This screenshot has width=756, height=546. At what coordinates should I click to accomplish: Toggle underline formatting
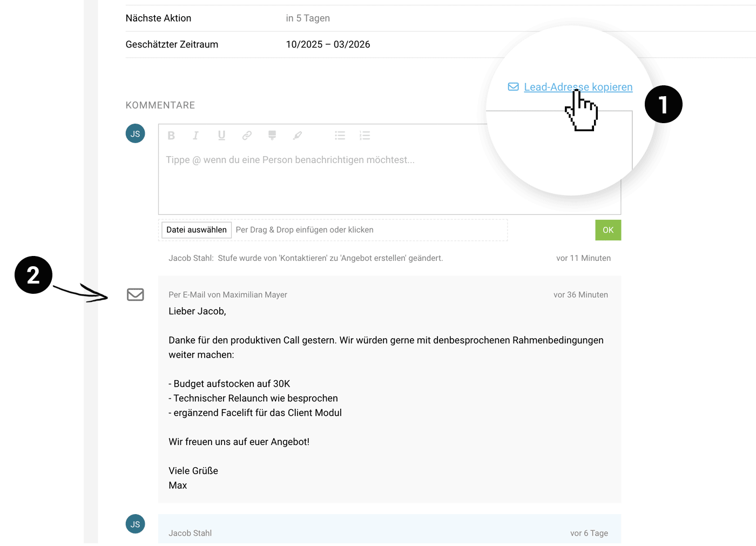pos(221,136)
